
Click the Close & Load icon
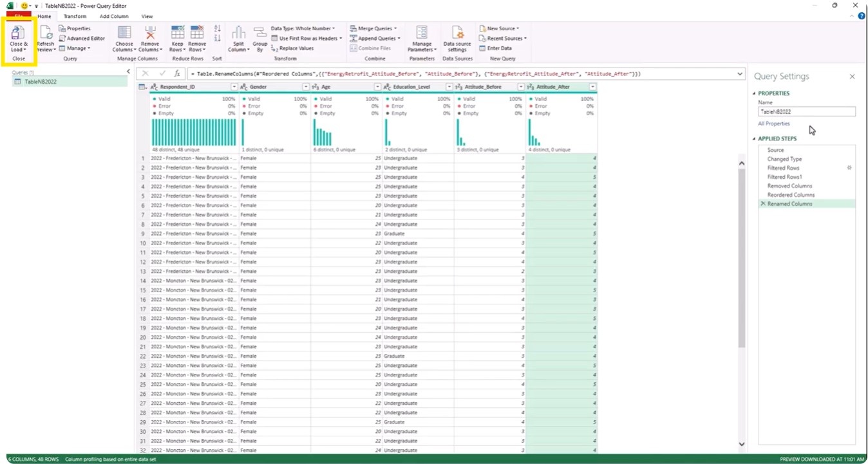pyautogui.click(x=19, y=33)
